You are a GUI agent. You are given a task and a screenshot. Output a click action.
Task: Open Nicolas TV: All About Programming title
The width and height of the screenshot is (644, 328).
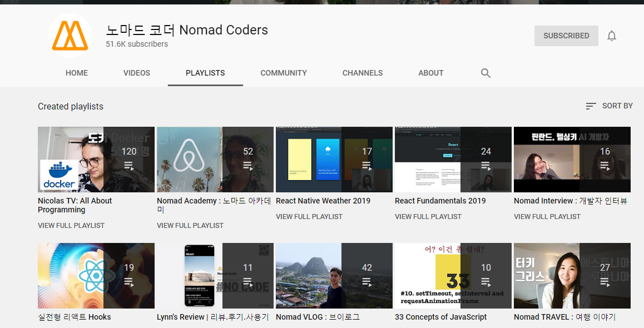(x=75, y=205)
